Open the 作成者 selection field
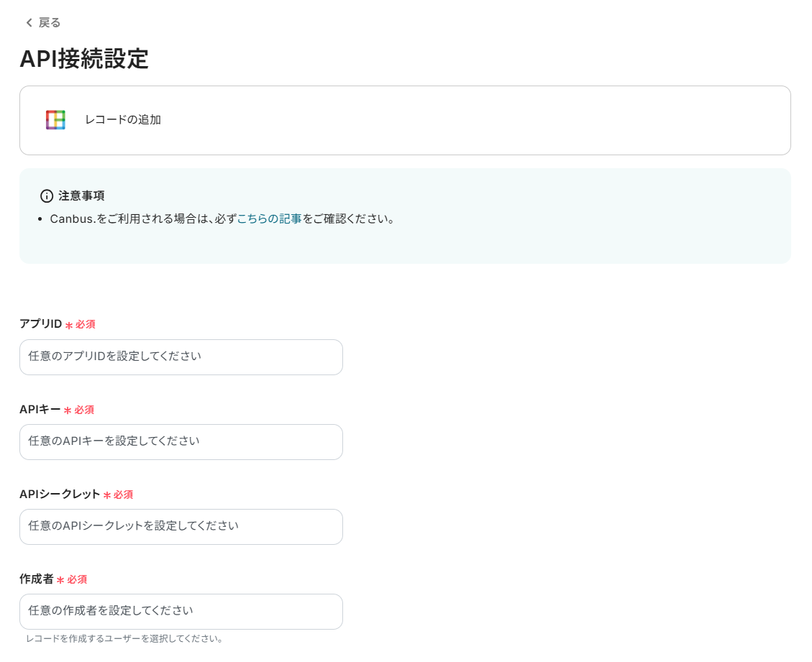Viewport: 812px width, 662px height. tap(181, 612)
